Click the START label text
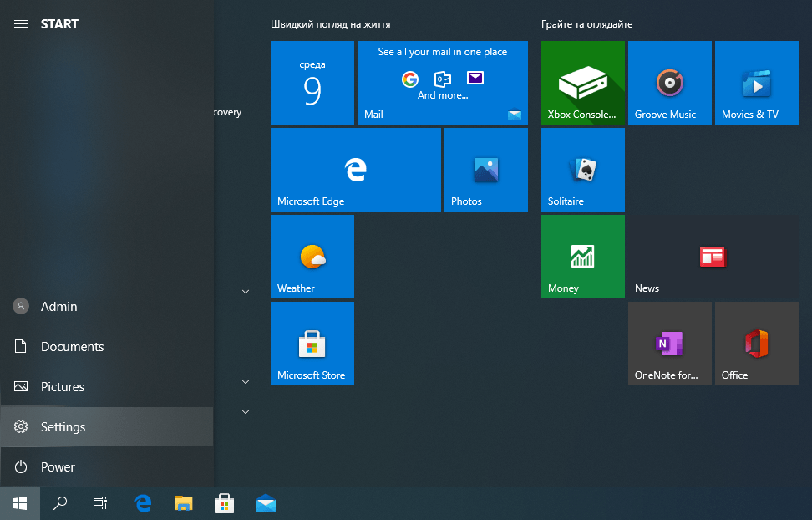 pos(59,24)
